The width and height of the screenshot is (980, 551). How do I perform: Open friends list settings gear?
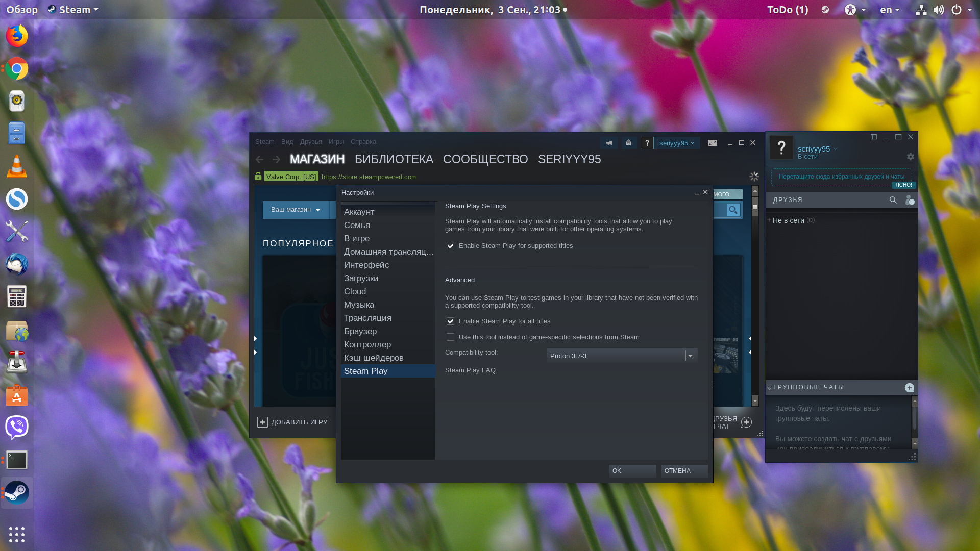pyautogui.click(x=910, y=157)
